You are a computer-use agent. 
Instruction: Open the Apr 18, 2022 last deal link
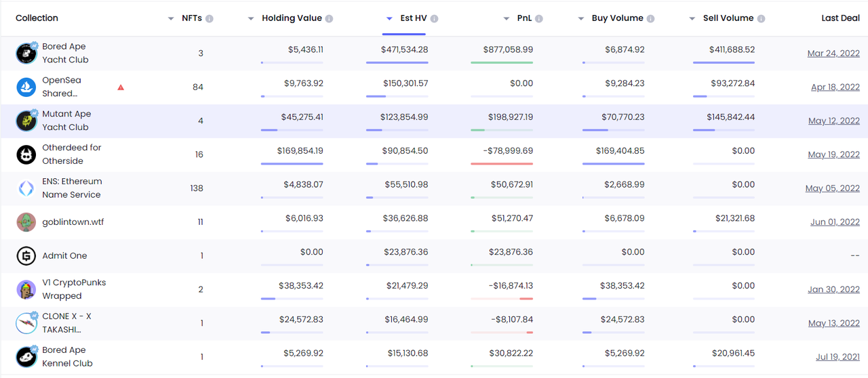point(835,87)
